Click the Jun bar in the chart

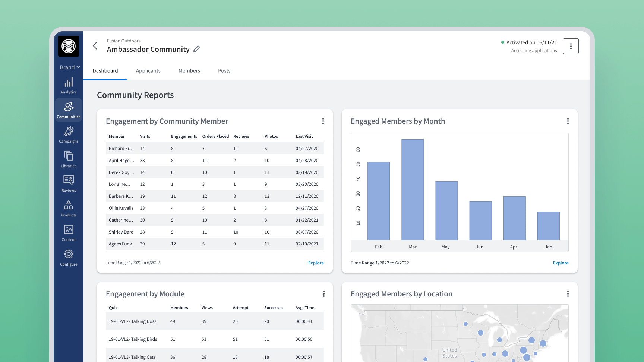click(480, 221)
